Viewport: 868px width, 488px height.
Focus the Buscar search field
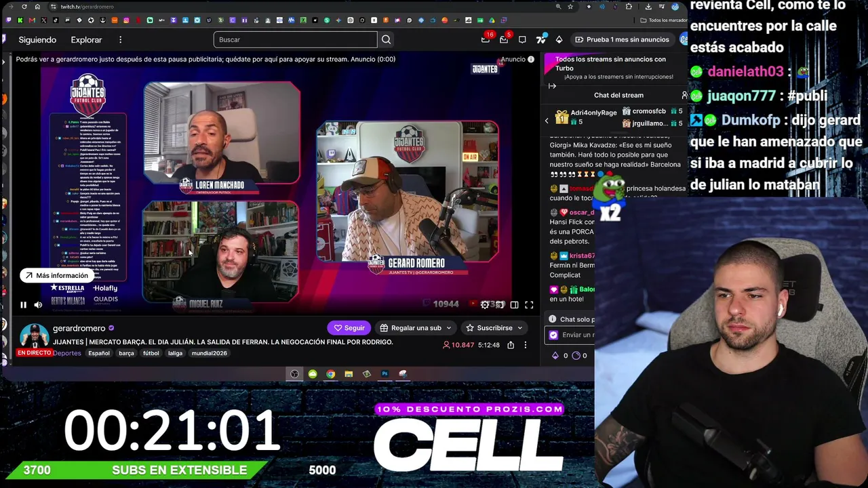[x=296, y=39]
